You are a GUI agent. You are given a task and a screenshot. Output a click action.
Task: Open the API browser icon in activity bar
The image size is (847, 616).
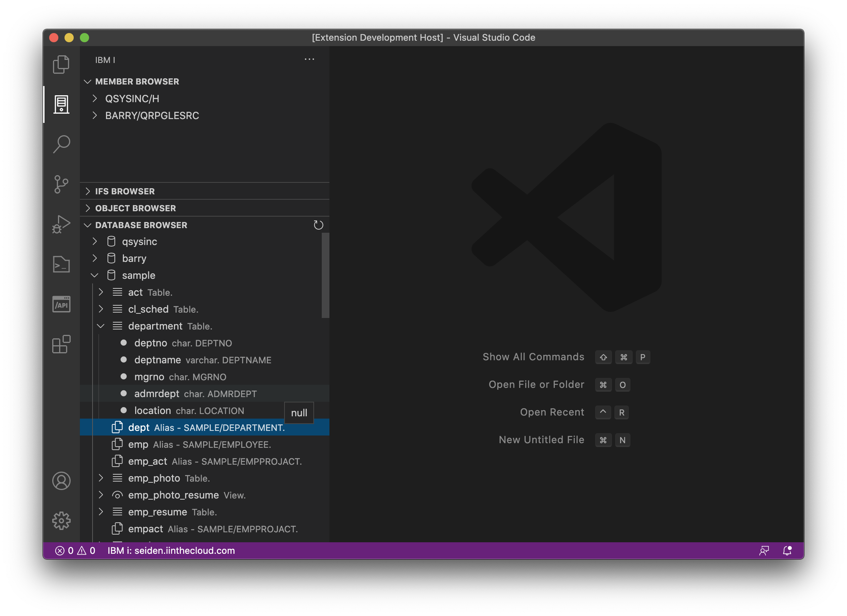[x=61, y=304]
